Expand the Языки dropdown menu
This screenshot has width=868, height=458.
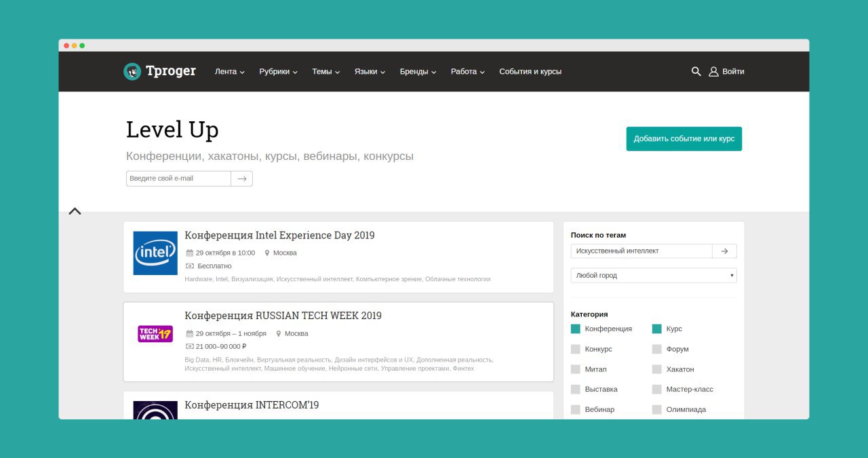tap(370, 71)
